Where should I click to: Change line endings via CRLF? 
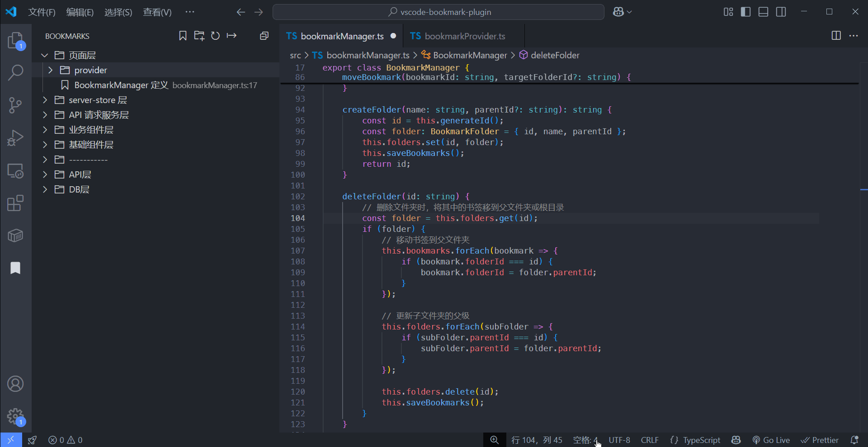click(650, 440)
